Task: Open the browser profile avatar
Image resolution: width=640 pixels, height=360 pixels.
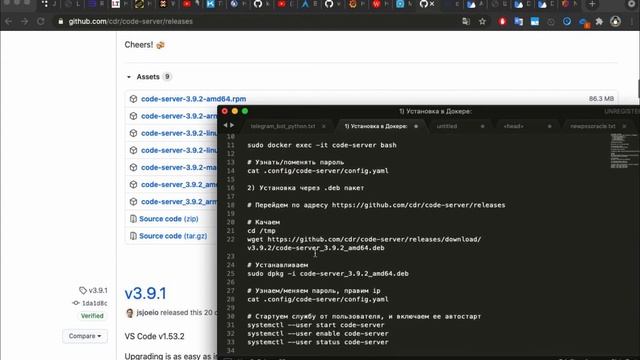Action: 615,21
